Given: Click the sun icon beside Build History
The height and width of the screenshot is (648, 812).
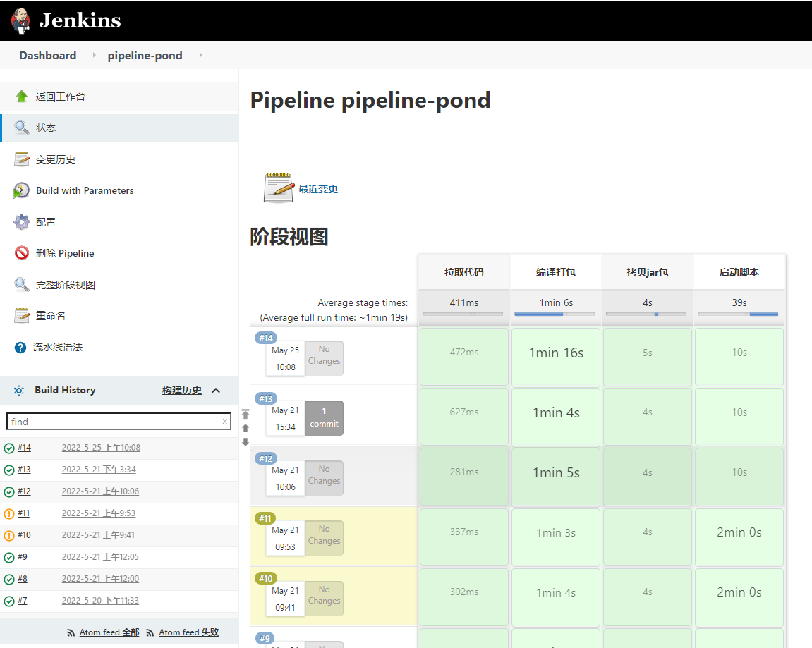Looking at the screenshot, I should 19,390.
